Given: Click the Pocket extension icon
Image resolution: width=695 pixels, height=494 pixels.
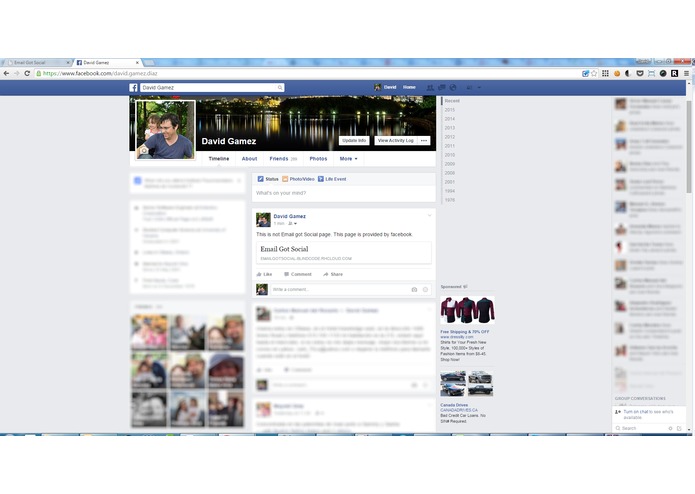Looking at the screenshot, I should pos(640,74).
